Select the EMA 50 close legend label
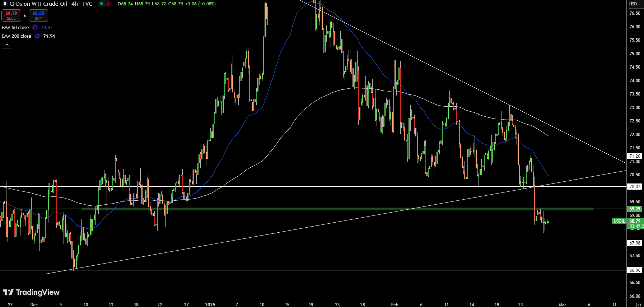Screen dimensions: 644x307 [x=15, y=27]
